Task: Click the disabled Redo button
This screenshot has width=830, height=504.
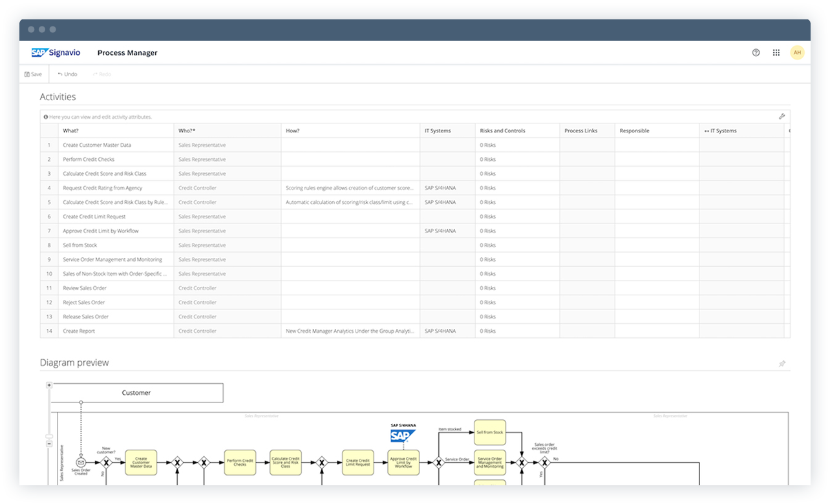Action: (102, 74)
